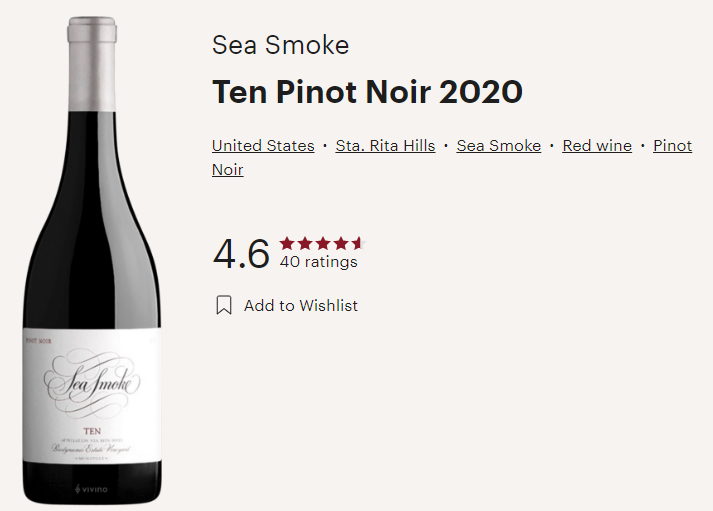
Task: Click the bookmark wishlist icon
Action: coord(224,305)
